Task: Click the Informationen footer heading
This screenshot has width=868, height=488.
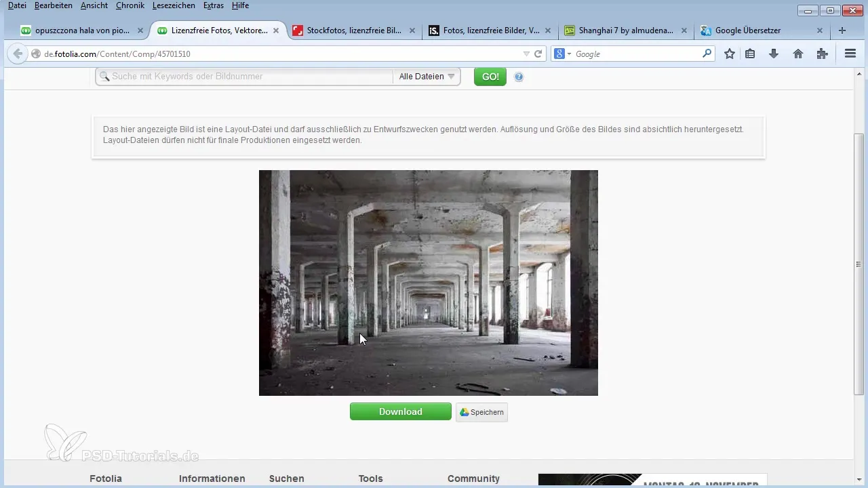Action: pos(212,479)
